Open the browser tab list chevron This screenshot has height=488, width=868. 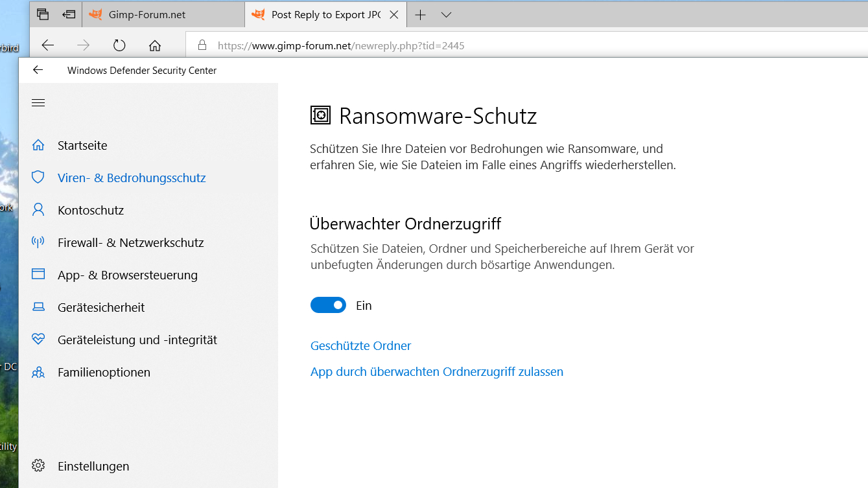coord(446,15)
